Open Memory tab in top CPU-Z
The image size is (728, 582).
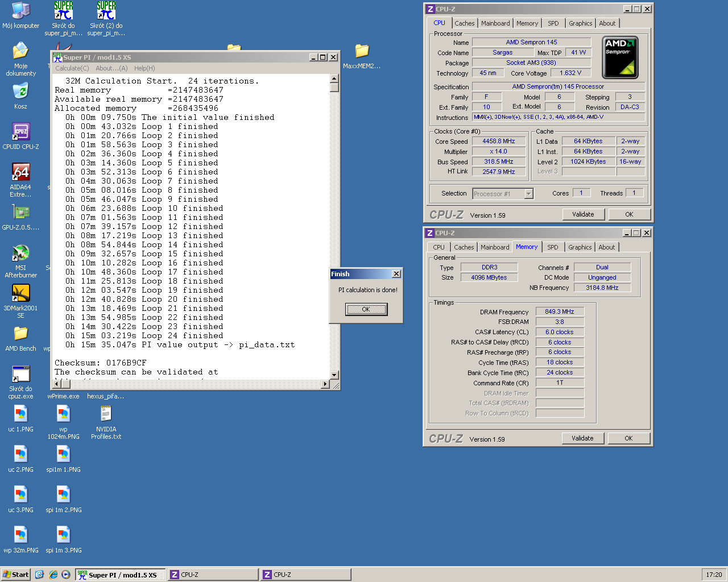click(x=527, y=23)
